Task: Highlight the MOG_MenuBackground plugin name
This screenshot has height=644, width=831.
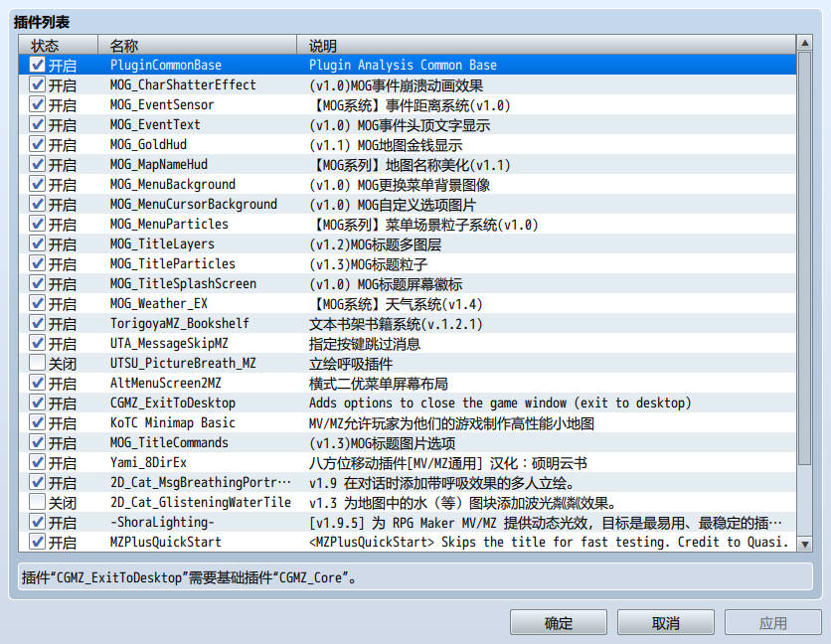Action: [x=173, y=184]
